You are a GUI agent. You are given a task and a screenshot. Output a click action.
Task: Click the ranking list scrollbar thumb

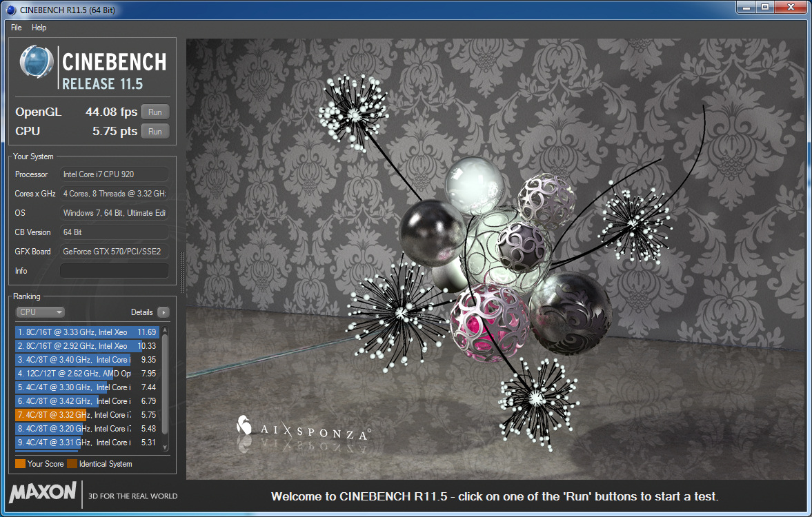(165, 386)
